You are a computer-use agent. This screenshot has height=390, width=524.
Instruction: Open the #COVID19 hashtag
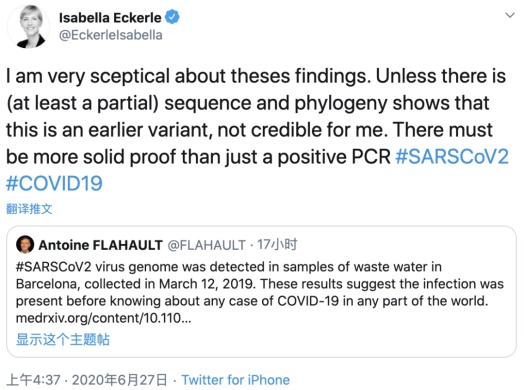click(x=54, y=183)
